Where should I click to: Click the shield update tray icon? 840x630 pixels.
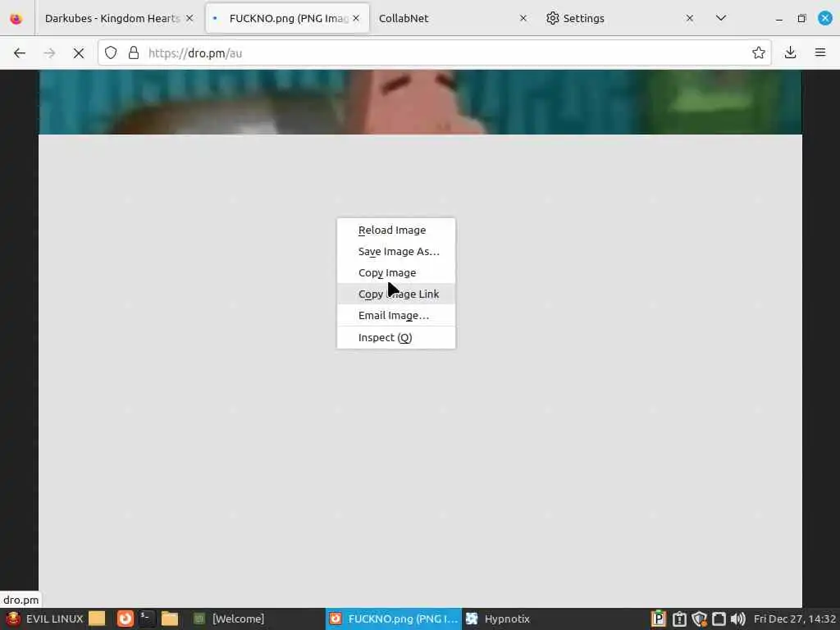coord(699,619)
